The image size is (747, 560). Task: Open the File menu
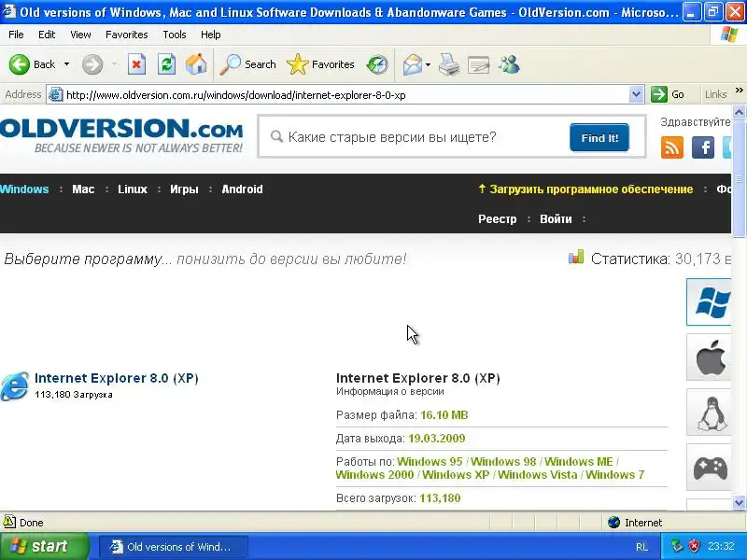point(16,35)
